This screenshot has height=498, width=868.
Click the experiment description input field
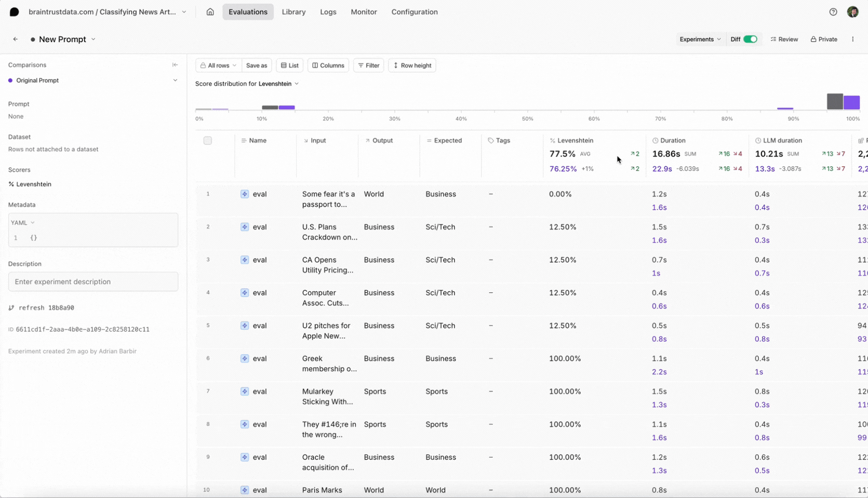coord(93,281)
